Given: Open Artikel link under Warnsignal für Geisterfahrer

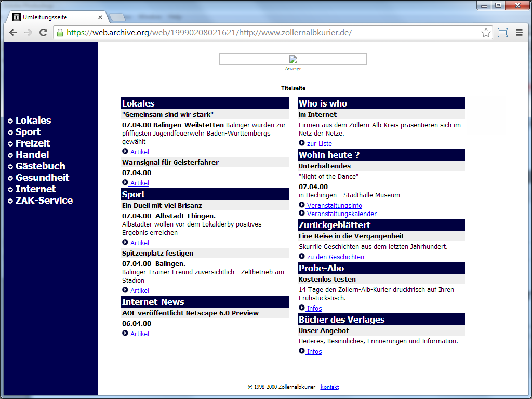Looking at the screenshot, I should tap(139, 183).
